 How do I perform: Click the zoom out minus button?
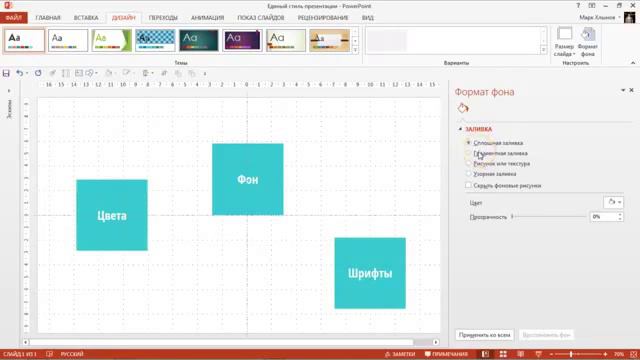551,354
